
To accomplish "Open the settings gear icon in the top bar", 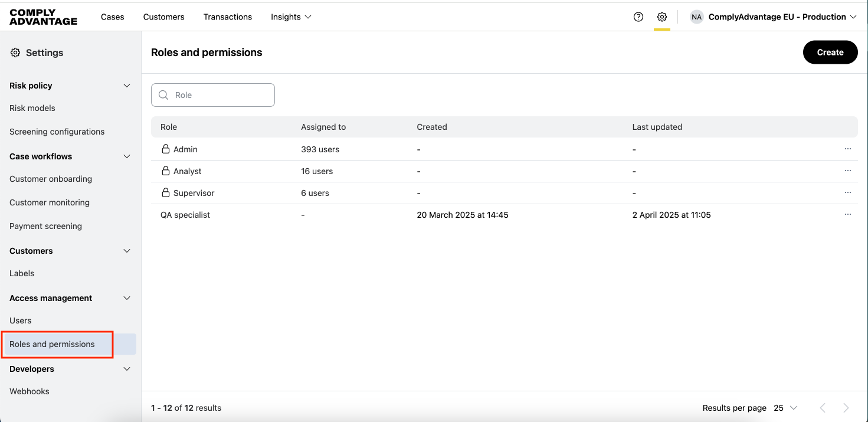I will (662, 17).
